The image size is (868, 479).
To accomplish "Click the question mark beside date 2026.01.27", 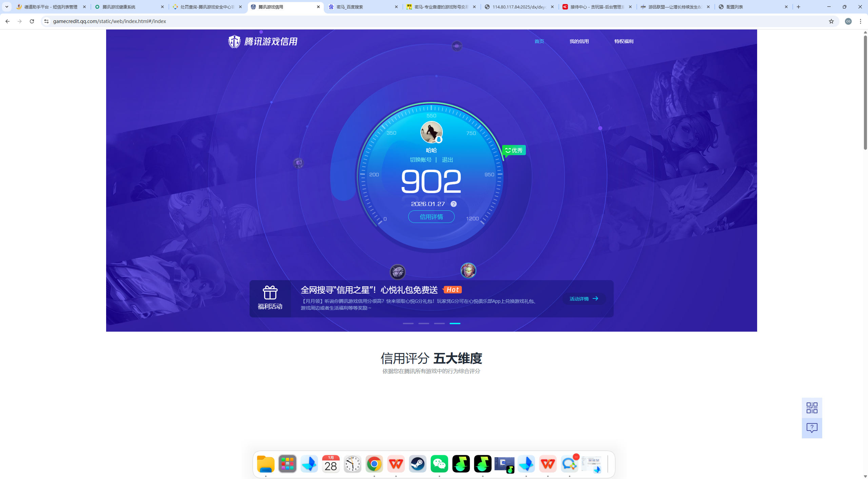I will 454,204.
